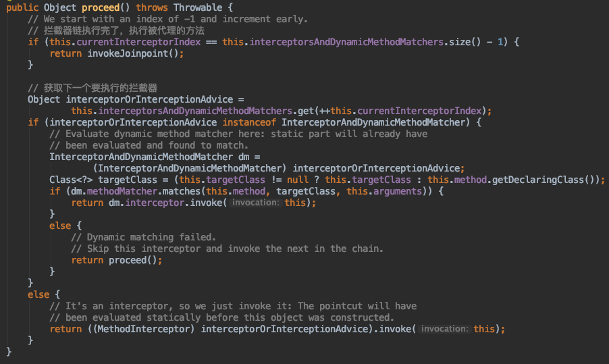Image resolution: width=609 pixels, height=364 pixels.
Task: Click the 'Object interceptorOrInterceptionAdvice =' declaration
Action: pos(136,99)
